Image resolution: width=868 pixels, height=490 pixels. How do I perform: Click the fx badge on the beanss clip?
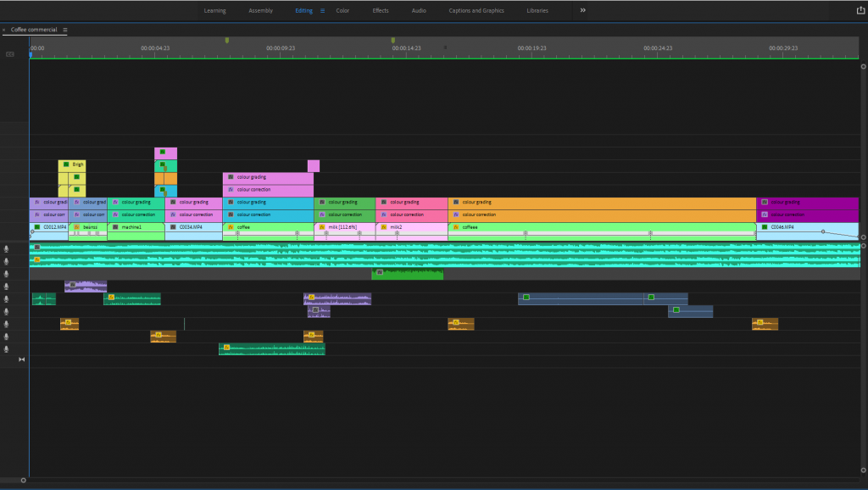[x=76, y=227]
